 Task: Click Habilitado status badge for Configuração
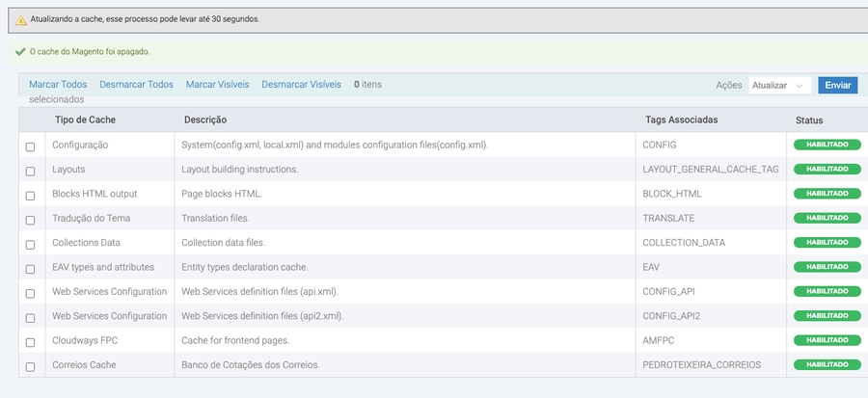click(x=827, y=145)
